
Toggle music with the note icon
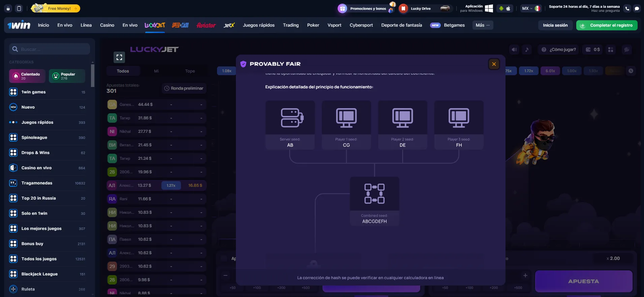coord(527,50)
